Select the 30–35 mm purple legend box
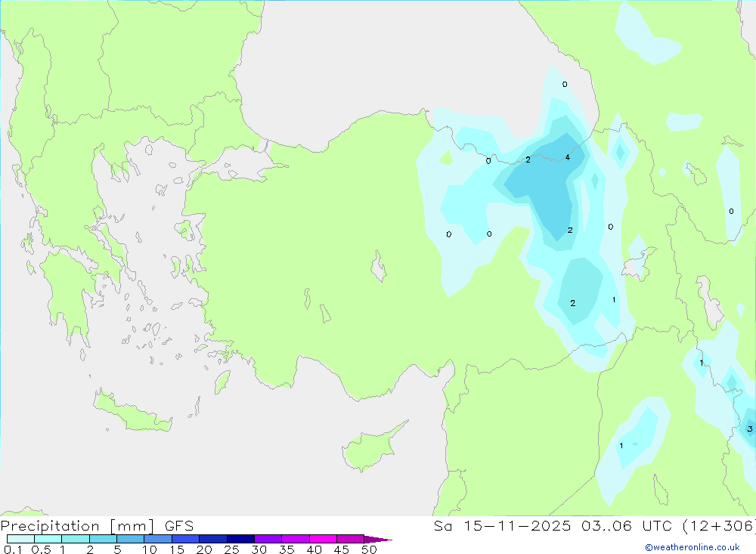 point(268,539)
